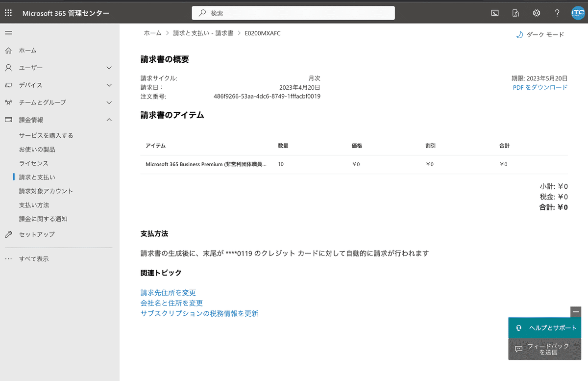Open サービスを購入する in sidebar
Viewport: 588px width, 381px height.
(x=46, y=135)
